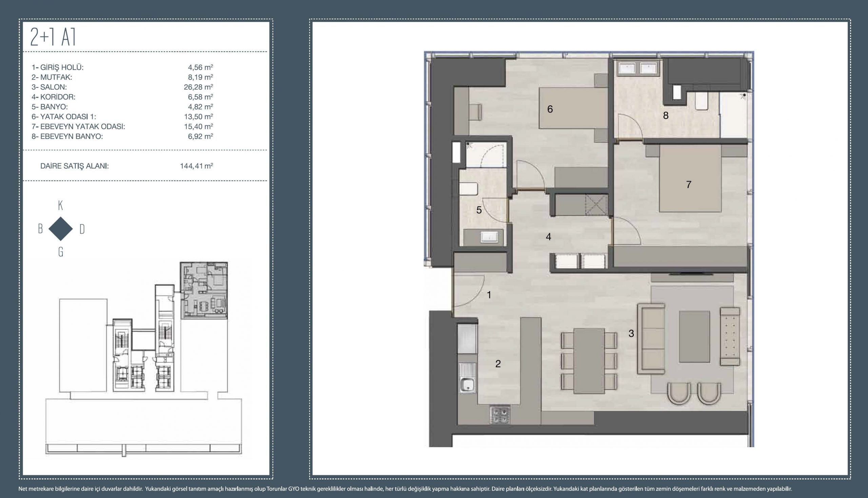
Task: Click the bed in room 6
Action: (573, 108)
